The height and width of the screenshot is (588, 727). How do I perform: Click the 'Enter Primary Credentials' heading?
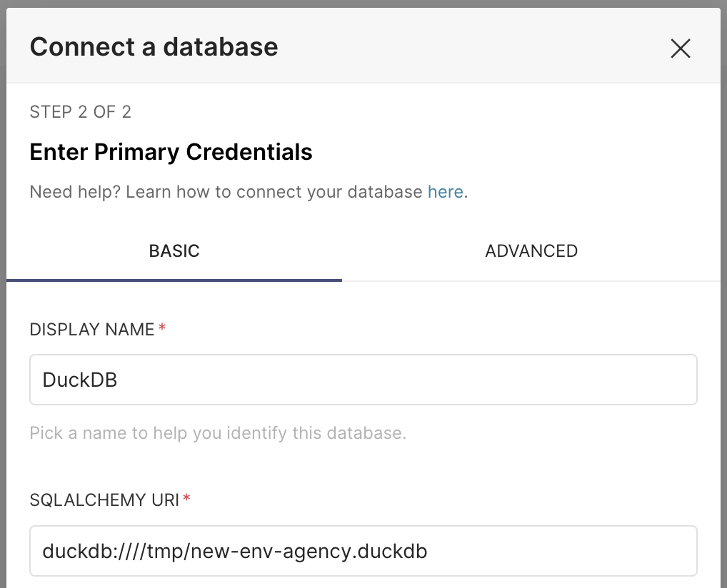click(x=171, y=152)
